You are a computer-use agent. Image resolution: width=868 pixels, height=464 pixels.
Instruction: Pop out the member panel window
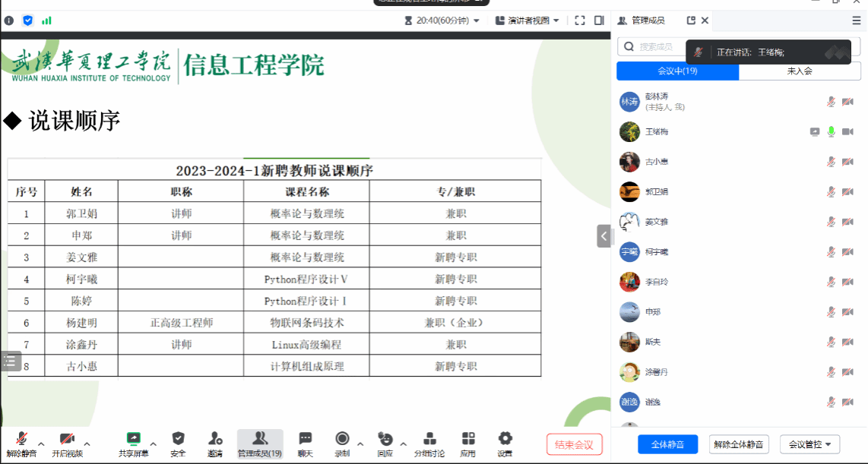pos(691,21)
